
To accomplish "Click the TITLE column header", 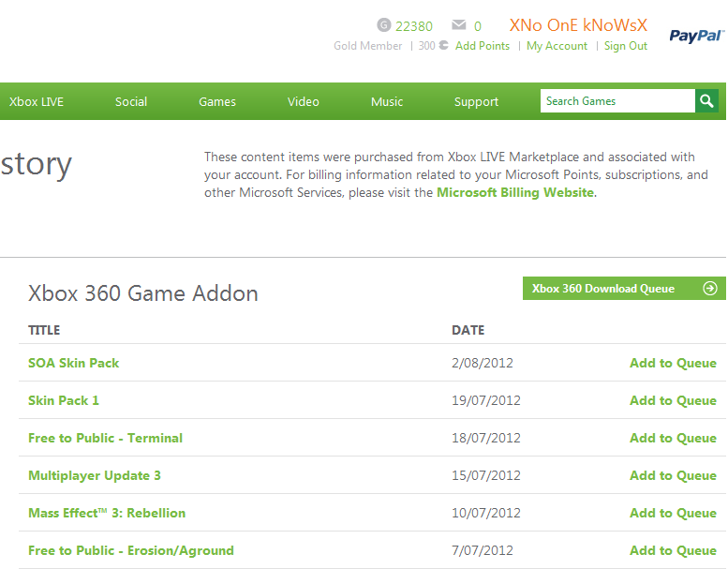I will 44,330.
